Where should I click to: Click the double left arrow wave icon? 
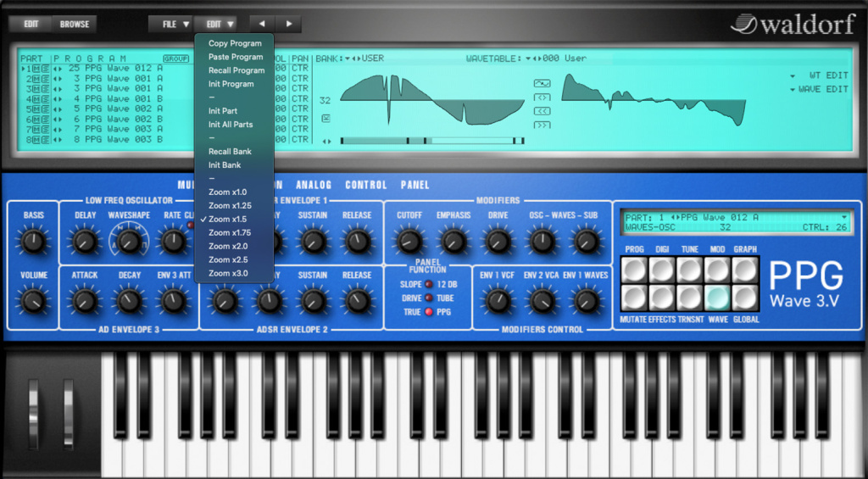pos(542,111)
